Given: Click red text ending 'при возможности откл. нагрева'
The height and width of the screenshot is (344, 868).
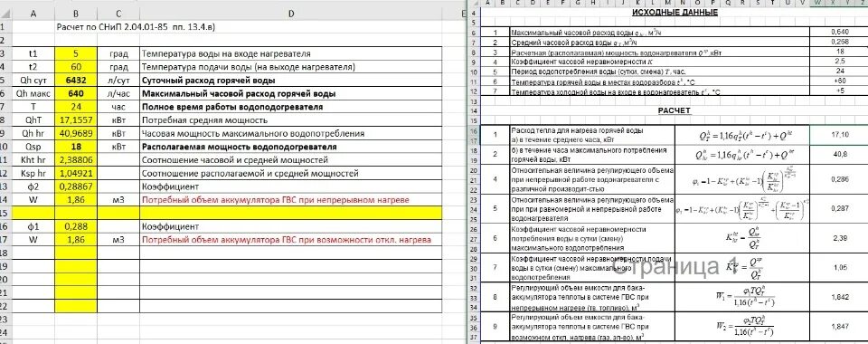Looking at the screenshot, I should (x=287, y=240).
